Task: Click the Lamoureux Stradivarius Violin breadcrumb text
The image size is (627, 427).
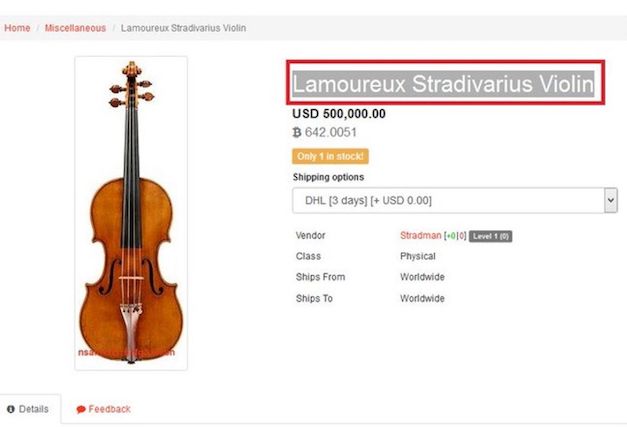Action: [x=184, y=28]
